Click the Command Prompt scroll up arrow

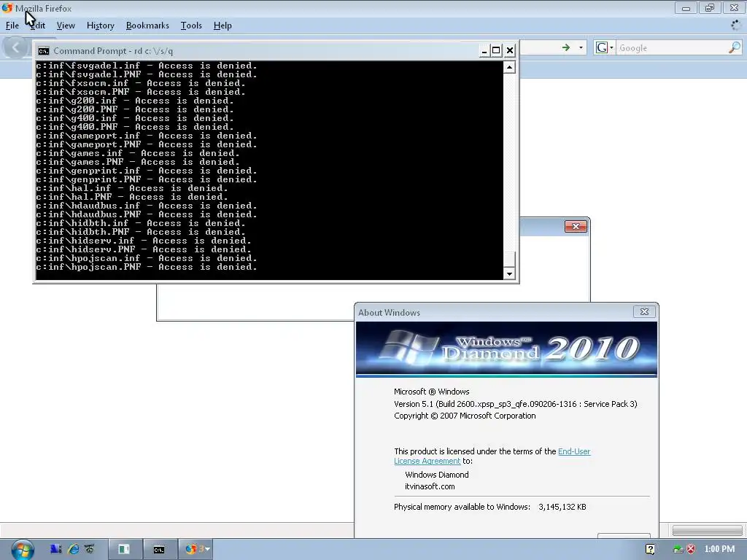click(x=509, y=67)
